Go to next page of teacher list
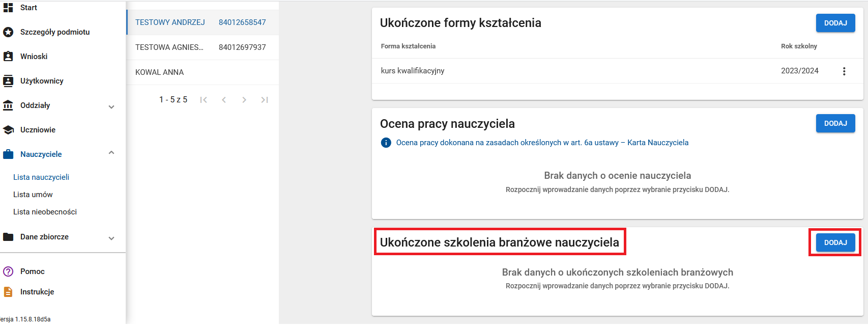868x326 pixels. (x=244, y=99)
